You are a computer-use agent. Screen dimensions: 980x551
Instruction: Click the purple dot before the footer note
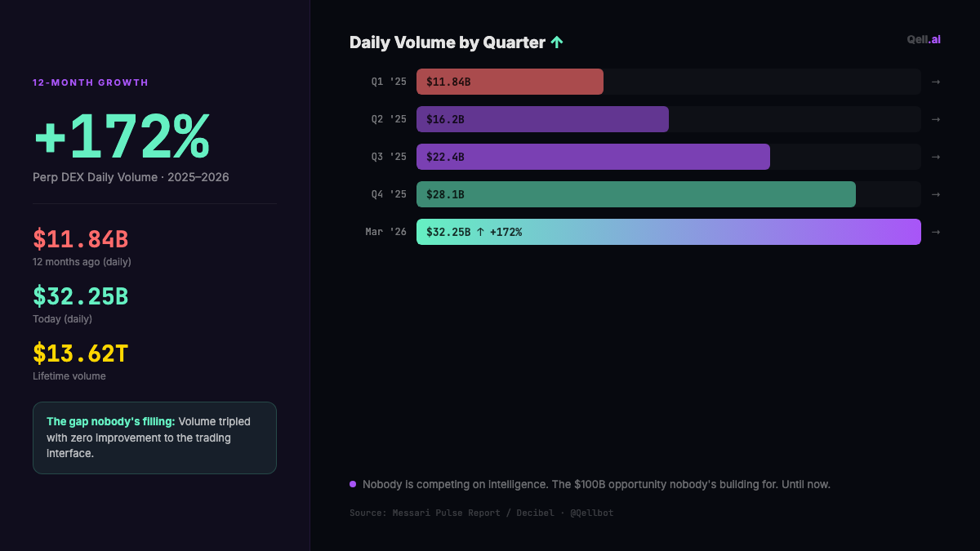[353, 484]
